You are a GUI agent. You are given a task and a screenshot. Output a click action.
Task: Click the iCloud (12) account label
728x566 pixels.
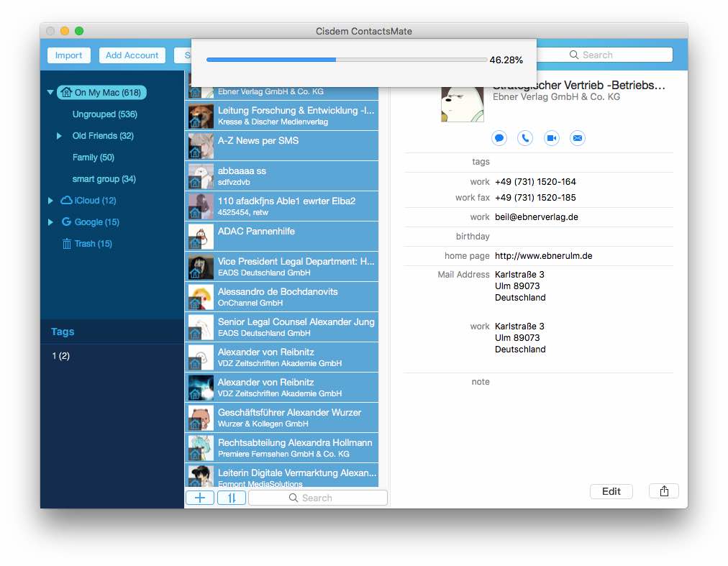tap(95, 200)
